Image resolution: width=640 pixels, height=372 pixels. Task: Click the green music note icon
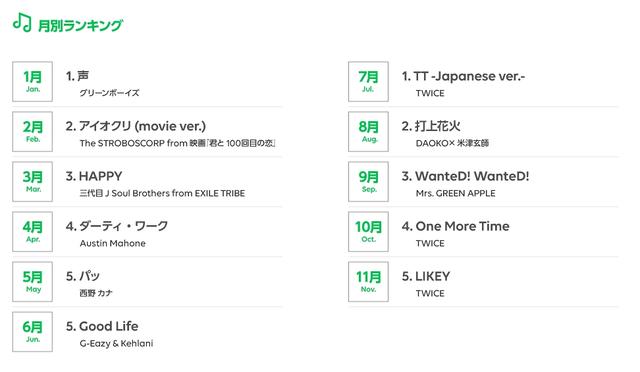click(x=22, y=22)
